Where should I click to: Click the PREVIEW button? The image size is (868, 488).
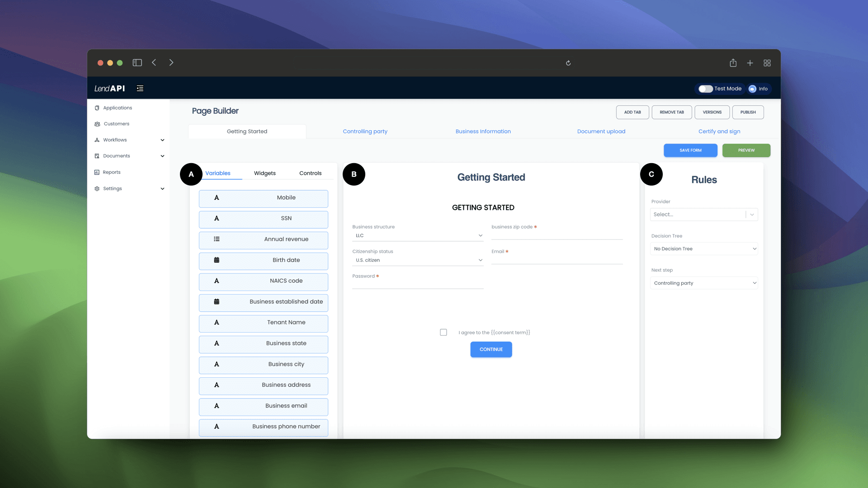[x=746, y=150]
